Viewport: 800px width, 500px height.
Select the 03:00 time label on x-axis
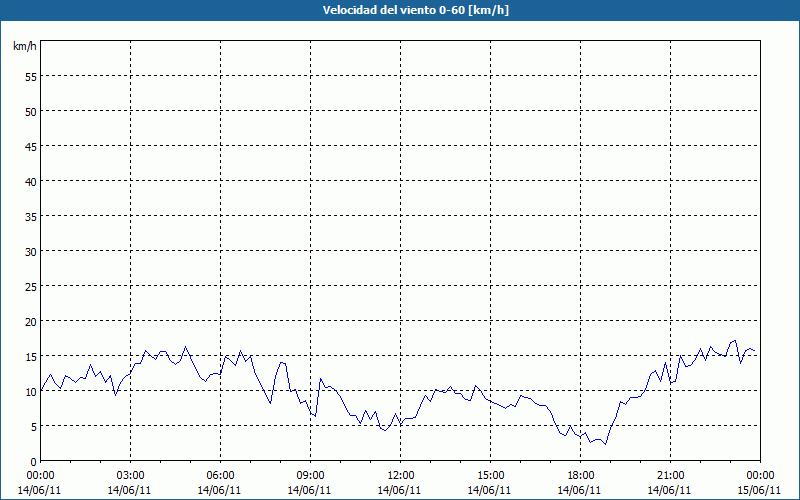click(130, 476)
